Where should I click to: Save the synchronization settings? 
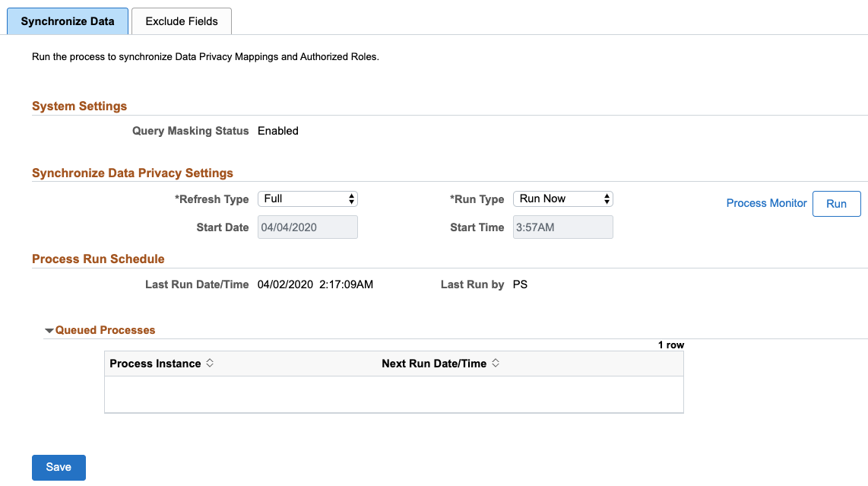pos(59,467)
